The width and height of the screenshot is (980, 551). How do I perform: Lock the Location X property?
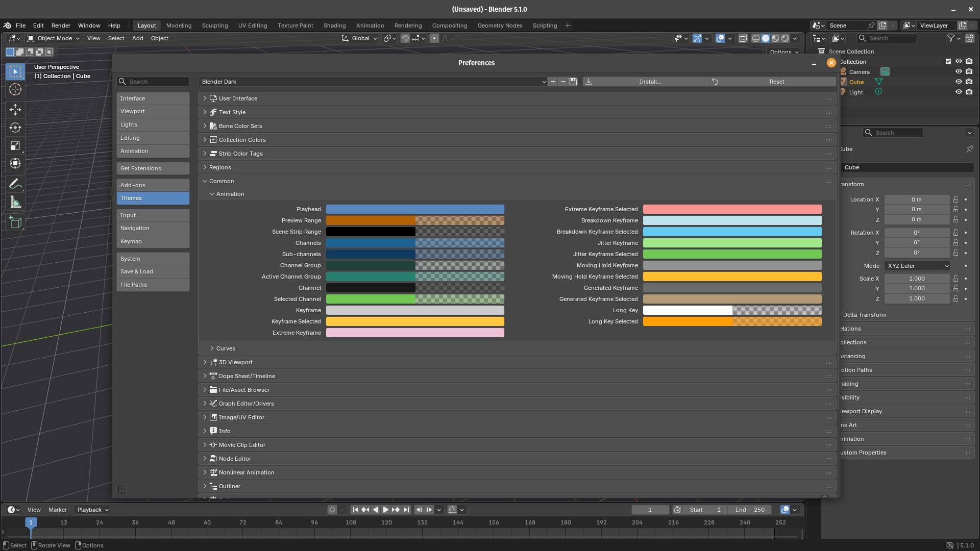click(x=955, y=199)
